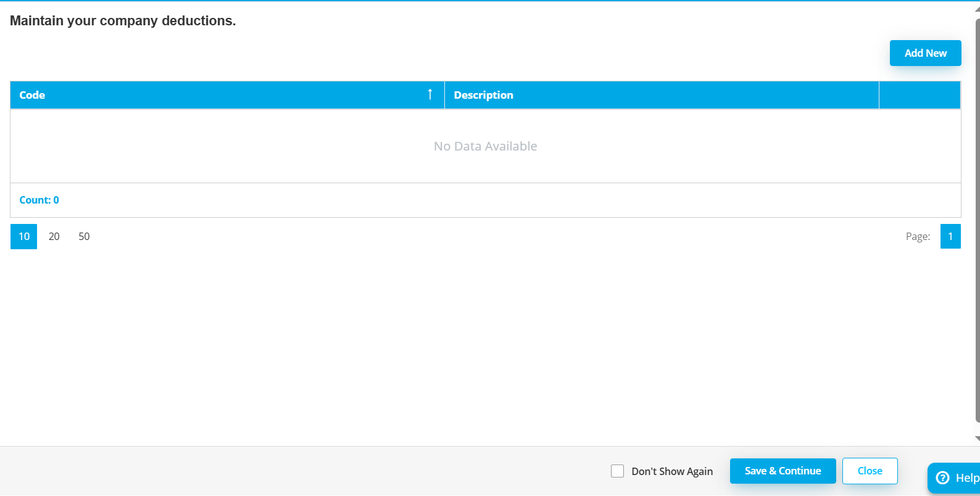Click the Count: 0 footer text
This screenshot has width=980, height=496.
[x=39, y=200]
